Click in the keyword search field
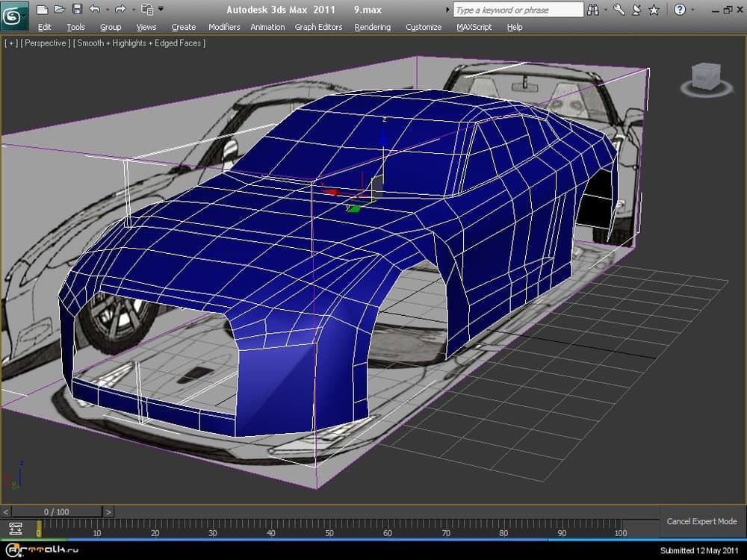 518,10
